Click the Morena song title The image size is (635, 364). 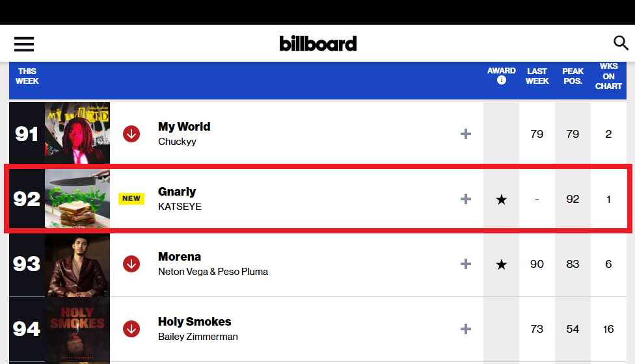coord(180,257)
